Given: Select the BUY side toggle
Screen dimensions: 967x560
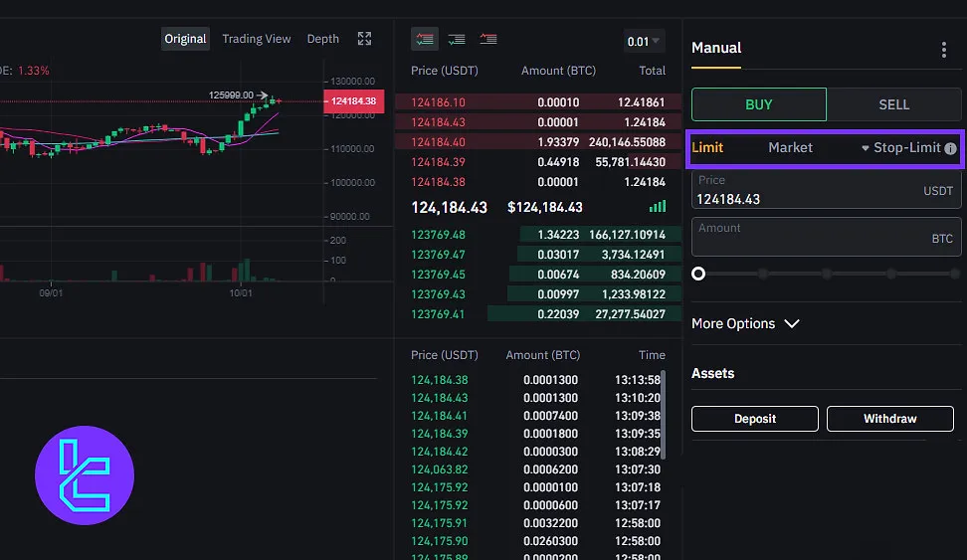Looking at the screenshot, I should coord(758,104).
